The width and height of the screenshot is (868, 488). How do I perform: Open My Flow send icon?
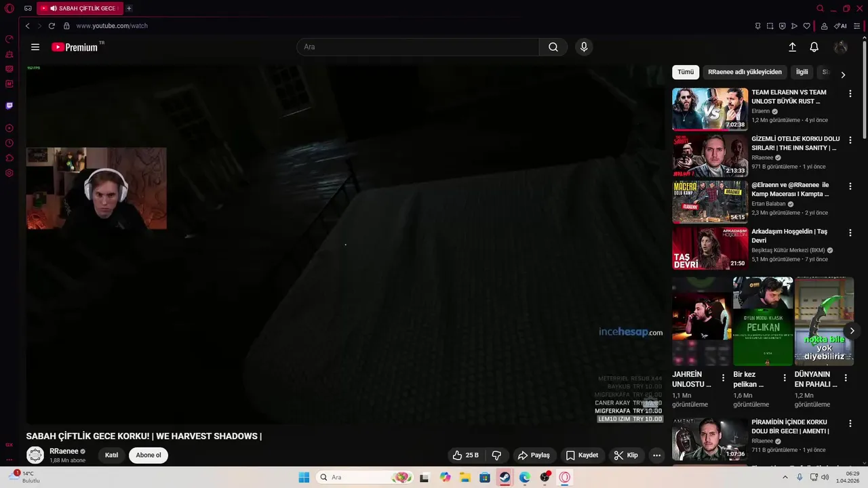click(x=794, y=26)
